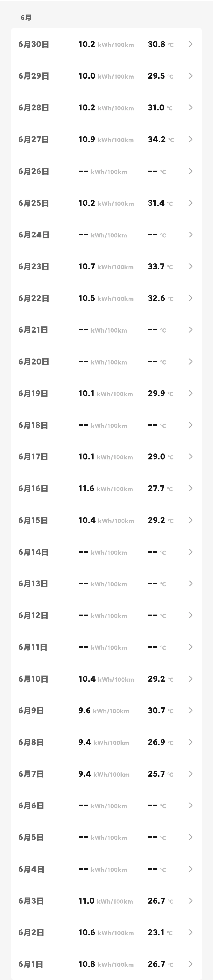
Task: Open details arrow for June 23
Action: tap(191, 266)
